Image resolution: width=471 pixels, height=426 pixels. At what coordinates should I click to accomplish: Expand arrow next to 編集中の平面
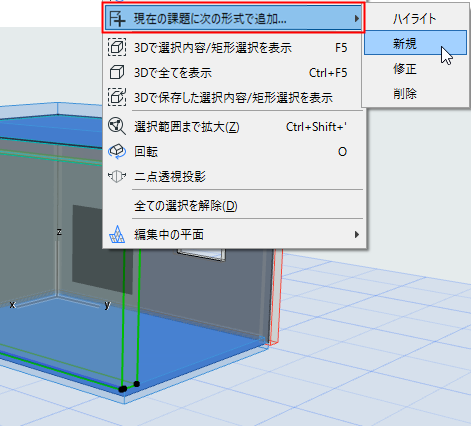pos(357,235)
